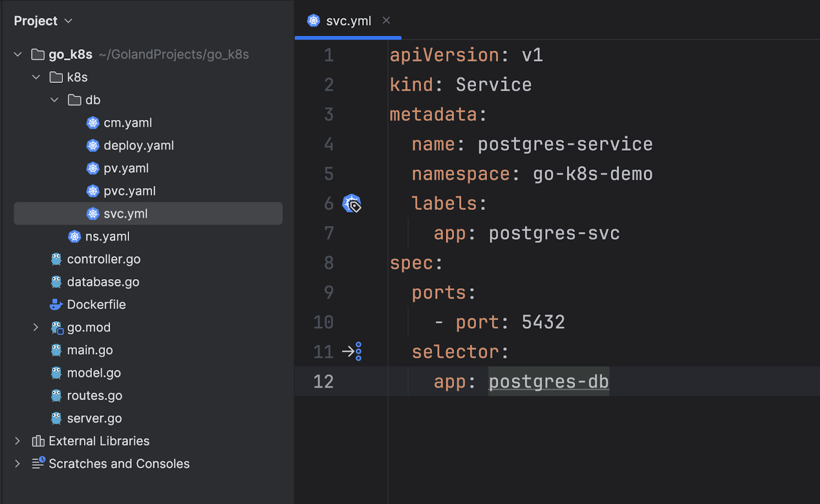Collapse the db folder
Image resolution: width=820 pixels, height=504 pixels.
click(54, 100)
